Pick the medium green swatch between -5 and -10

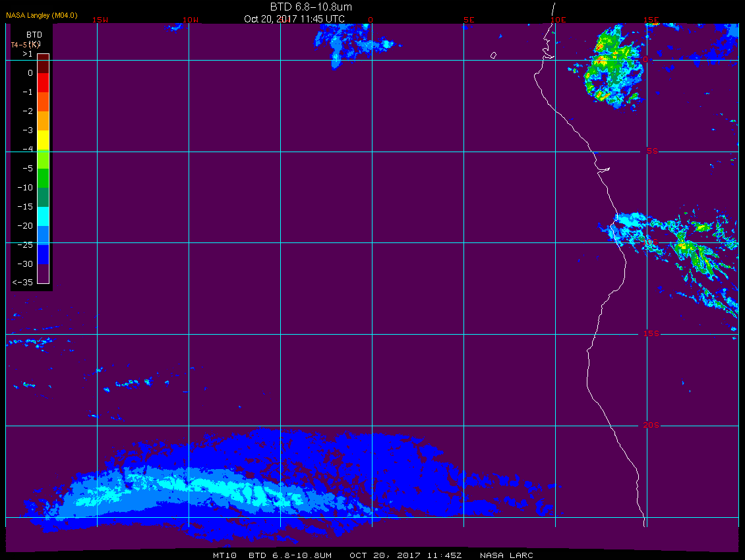pos(44,178)
